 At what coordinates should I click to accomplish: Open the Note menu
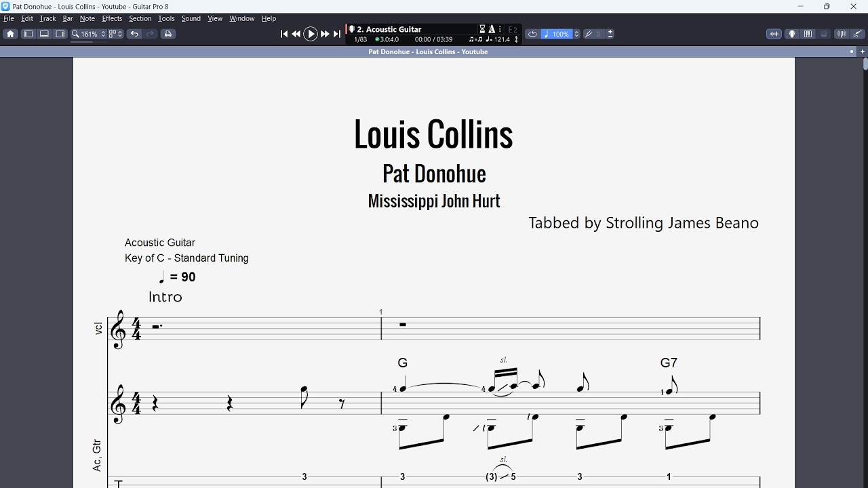click(87, 18)
